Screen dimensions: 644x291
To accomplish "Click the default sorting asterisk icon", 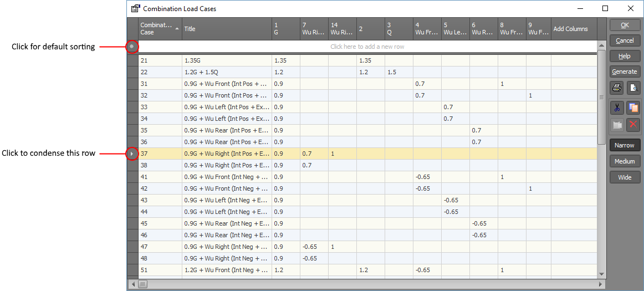I will click(132, 47).
